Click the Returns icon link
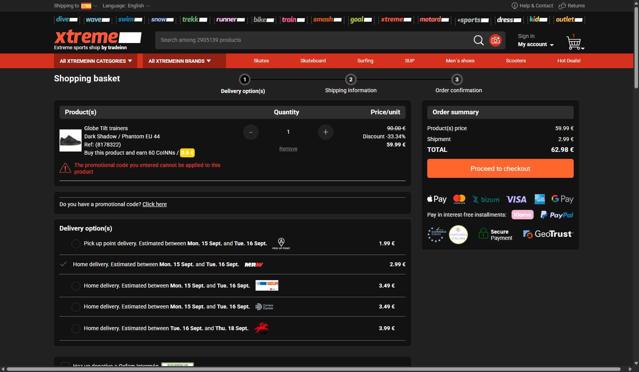 point(571,6)
